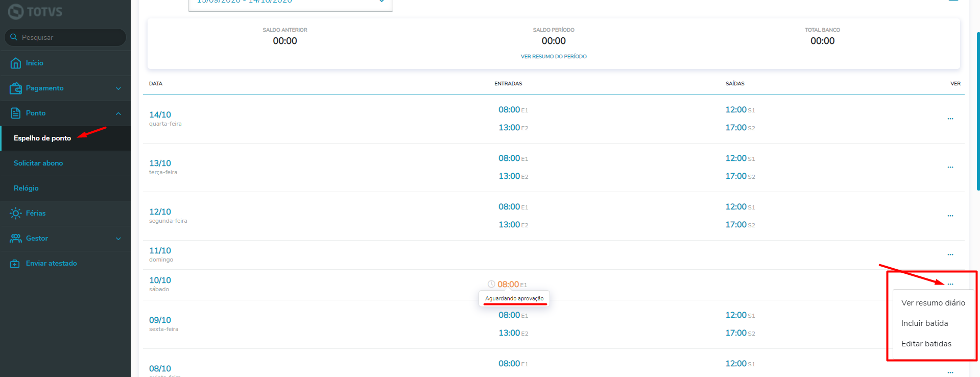Click 13:00 E2 entry on 12/10

pos(513,225)
